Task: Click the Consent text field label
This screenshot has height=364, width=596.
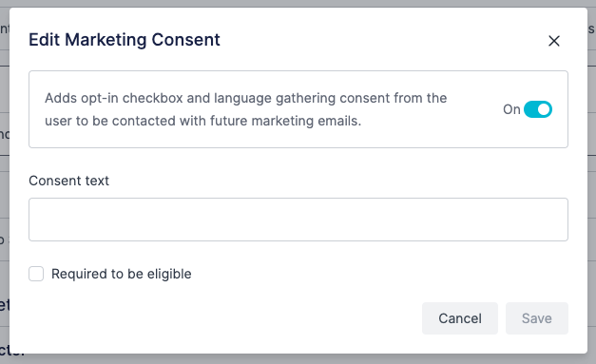Action: (68, 181)
